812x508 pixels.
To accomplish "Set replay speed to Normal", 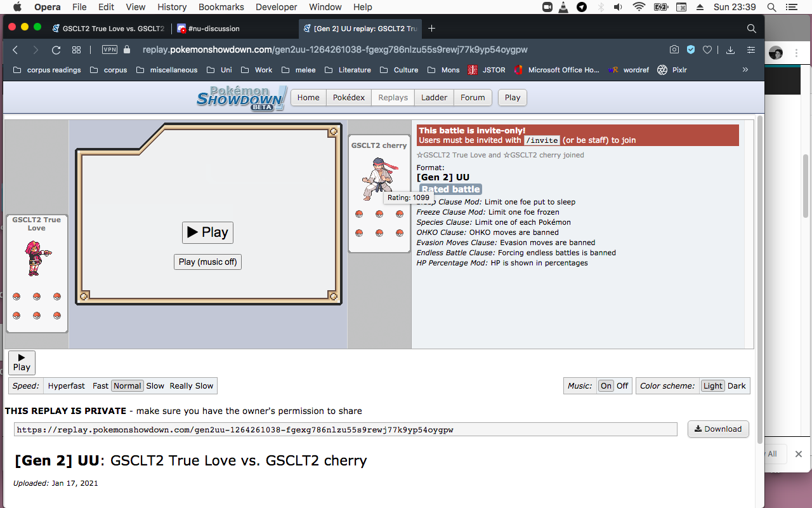I will coord(128,385).
